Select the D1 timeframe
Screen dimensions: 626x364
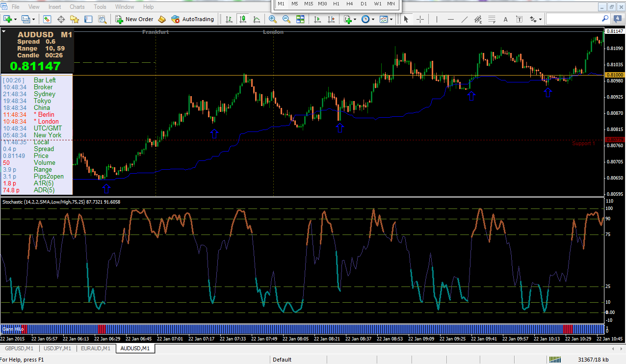(364, 4)
